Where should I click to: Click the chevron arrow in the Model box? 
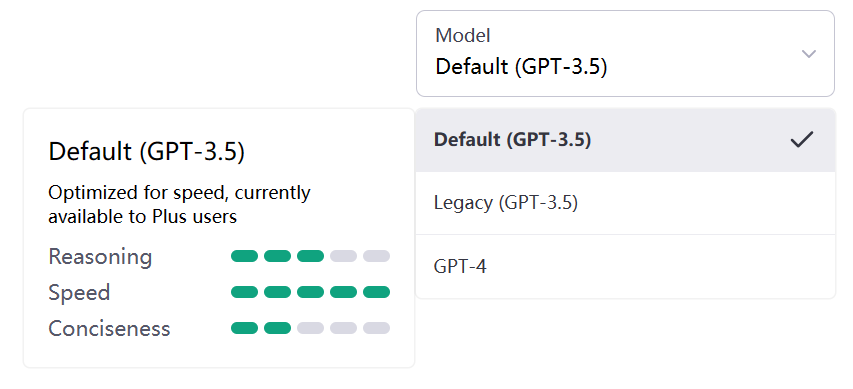click(x=809, y=53)
